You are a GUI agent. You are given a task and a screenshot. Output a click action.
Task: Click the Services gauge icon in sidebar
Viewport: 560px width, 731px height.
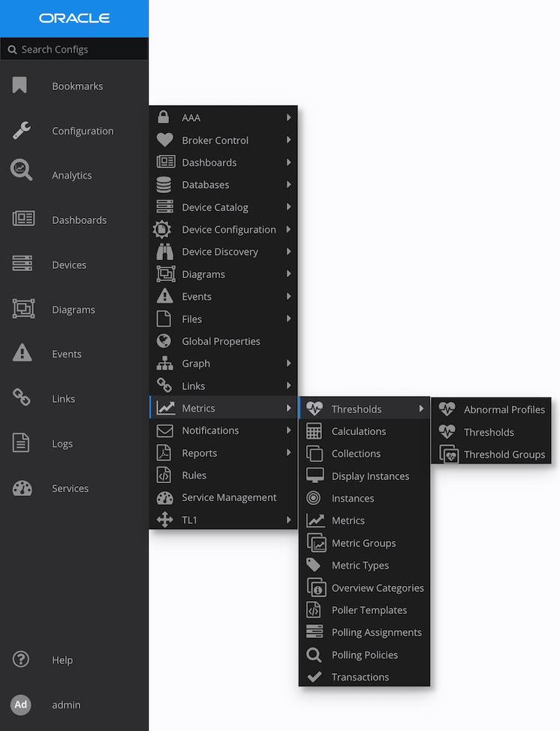(22, 488)
